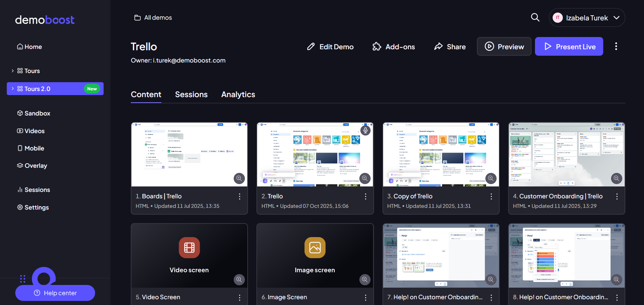The height and width of the screenshot is (305, 644).
Task: Click the Help center button
Action: (x=55, y=293)
